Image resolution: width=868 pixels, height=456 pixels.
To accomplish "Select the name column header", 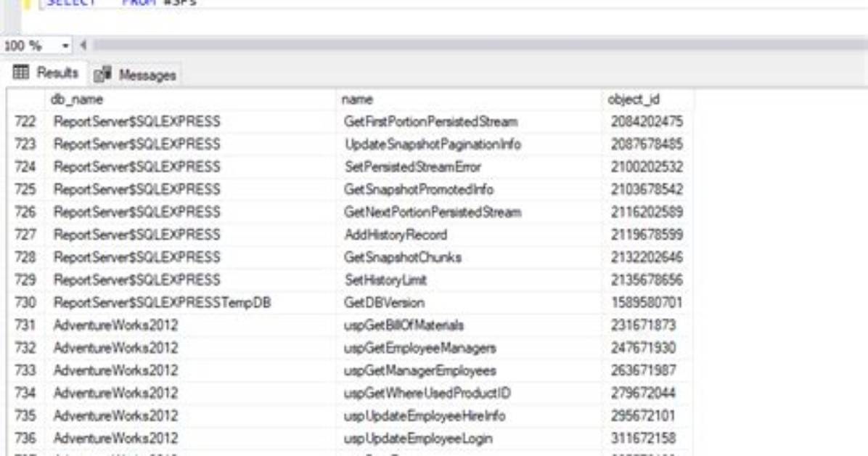I will pos(469,99).
